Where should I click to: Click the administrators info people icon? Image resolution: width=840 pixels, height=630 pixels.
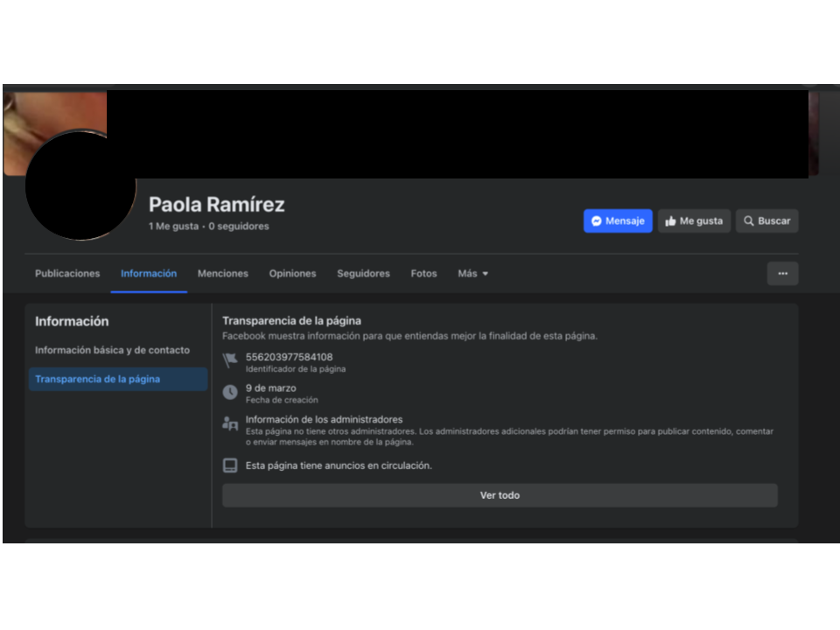(230, 424)
